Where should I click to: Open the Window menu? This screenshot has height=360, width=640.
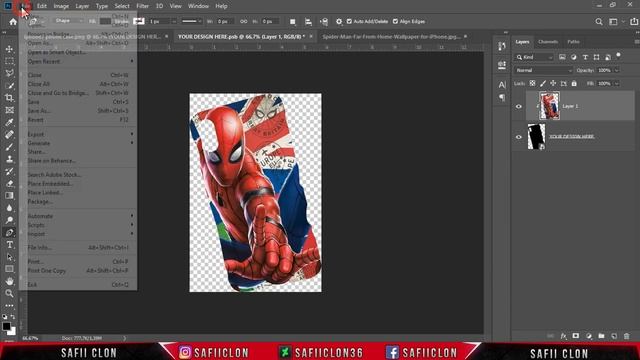[198, 6]
